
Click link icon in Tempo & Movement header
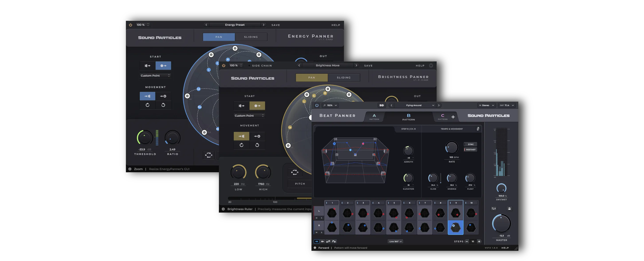pyautogui.click(x=478, y=129)
